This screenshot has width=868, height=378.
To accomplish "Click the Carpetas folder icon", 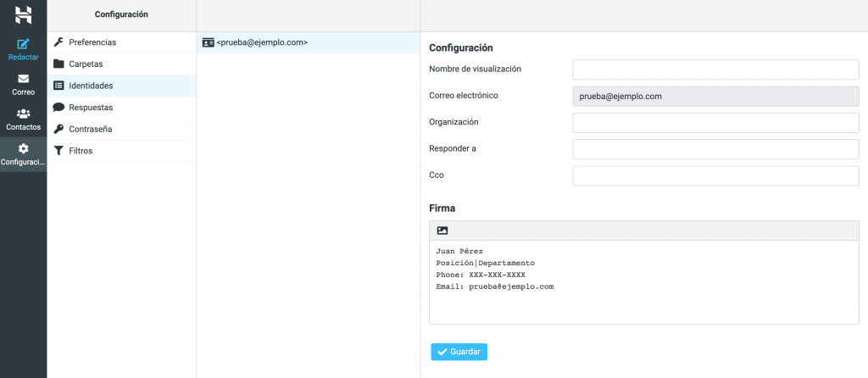I will click(58, 64).
